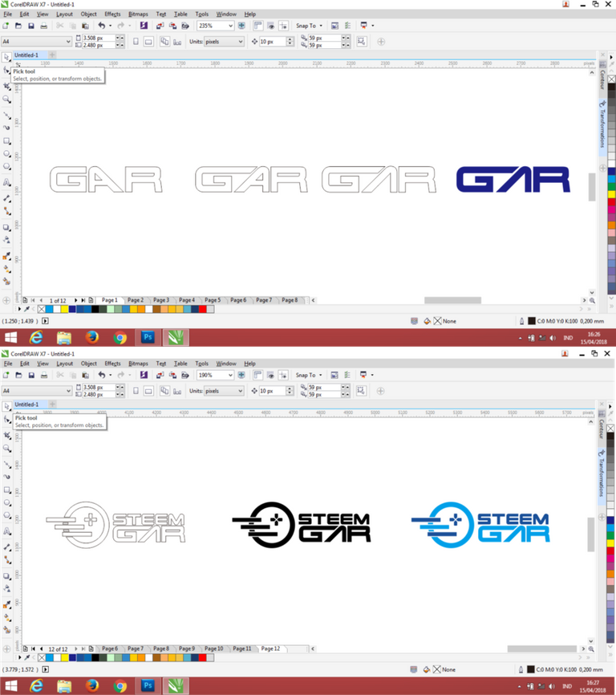This screenshot has height=695, width=616.
Task: Click the Publish to PDF icon in upper window
Action: point(185,26)
